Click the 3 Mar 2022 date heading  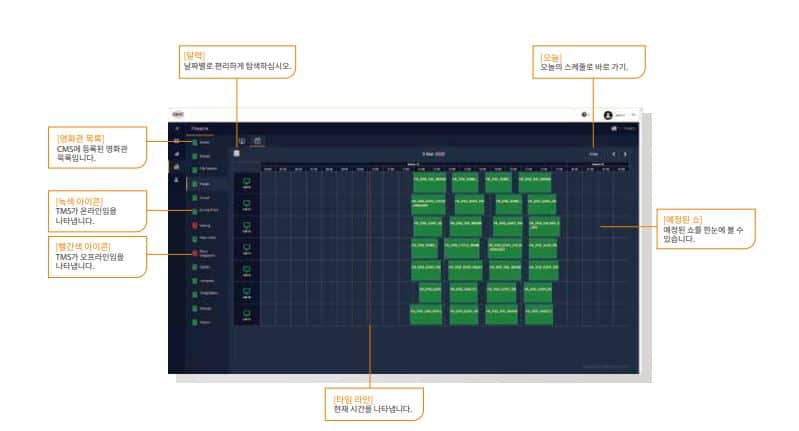point(435,154)
